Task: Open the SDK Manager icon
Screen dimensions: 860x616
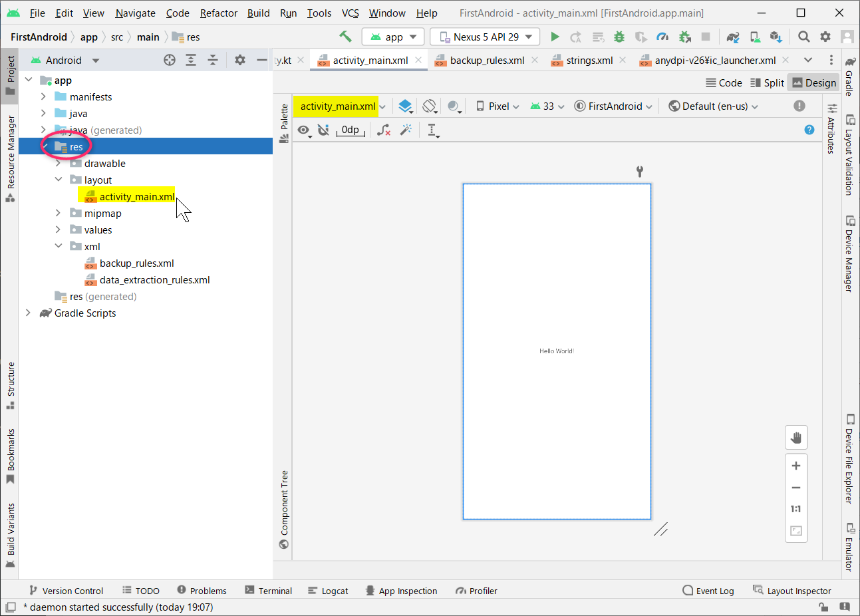Action: [776, 37]
